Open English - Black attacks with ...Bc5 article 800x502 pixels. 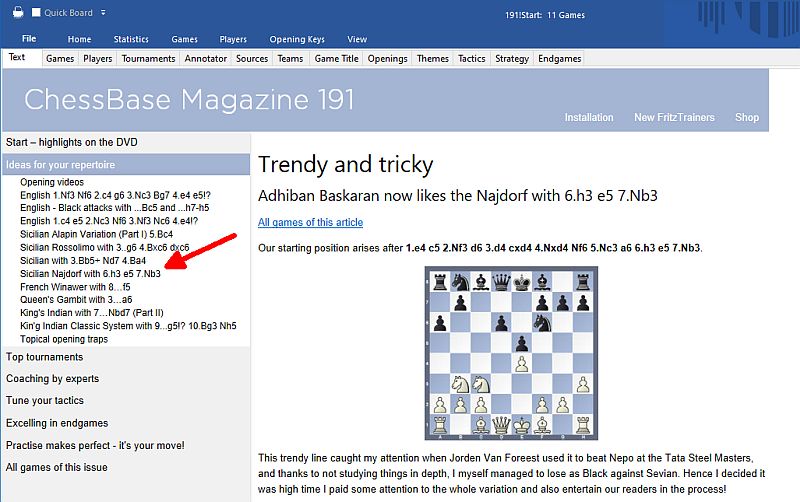pos(114,208)
